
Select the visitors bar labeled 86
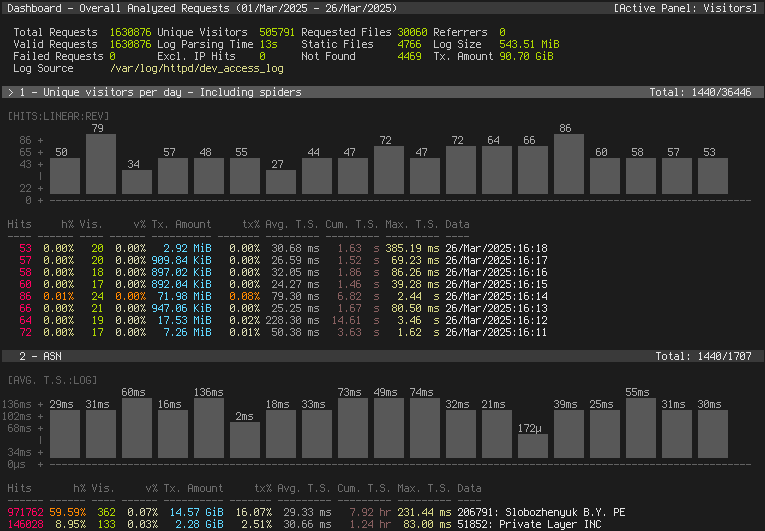point(569,164)
